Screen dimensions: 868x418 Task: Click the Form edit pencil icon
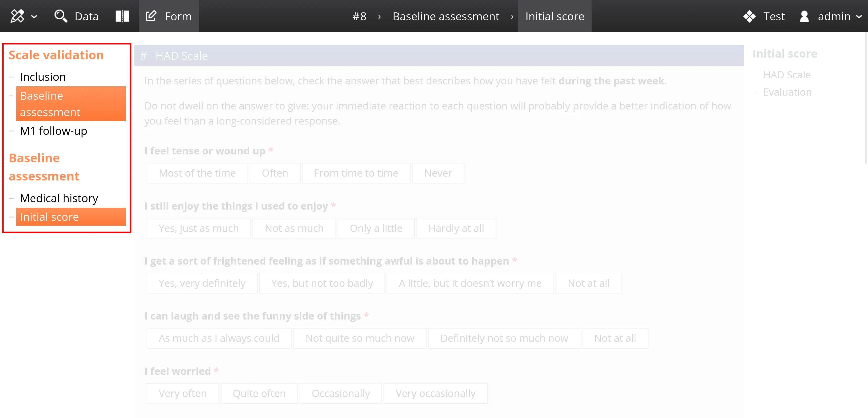click(x=151, y=16)
